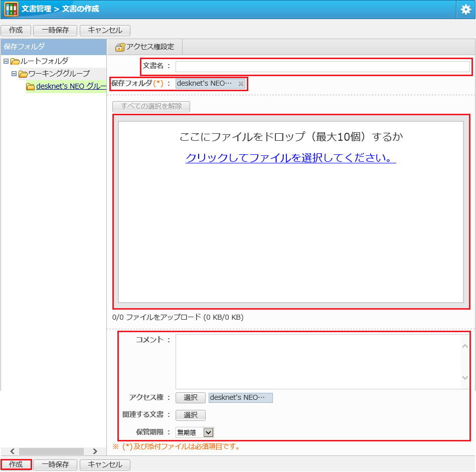476x472 pixels.
Task: Click the upload status text 0/0 ファイルをアップロード
Action: (178, 317)
